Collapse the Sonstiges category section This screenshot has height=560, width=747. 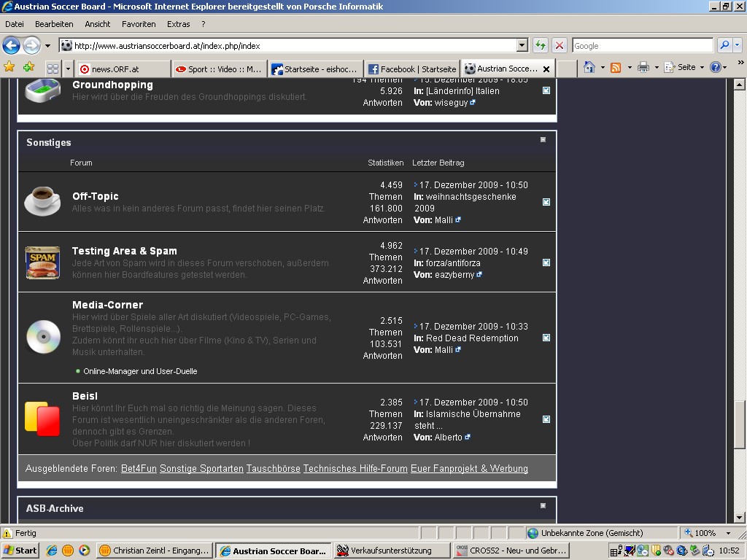543,139
